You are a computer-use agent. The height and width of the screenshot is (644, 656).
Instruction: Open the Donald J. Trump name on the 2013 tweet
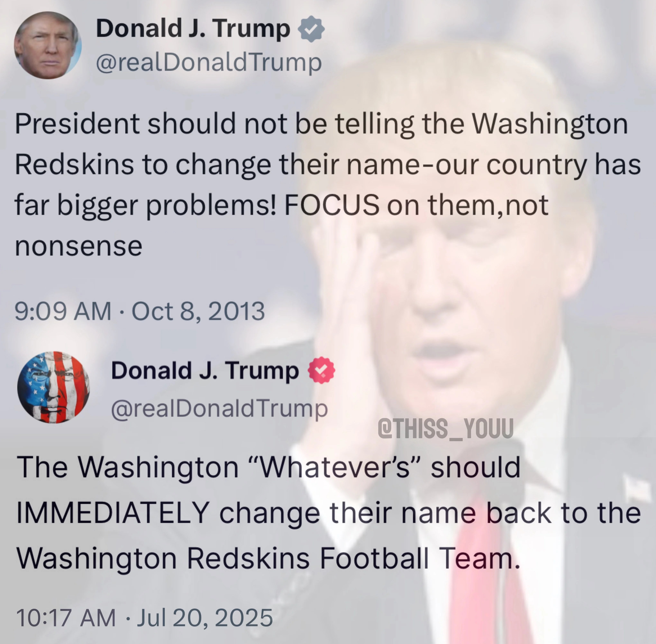coord(193,29)
